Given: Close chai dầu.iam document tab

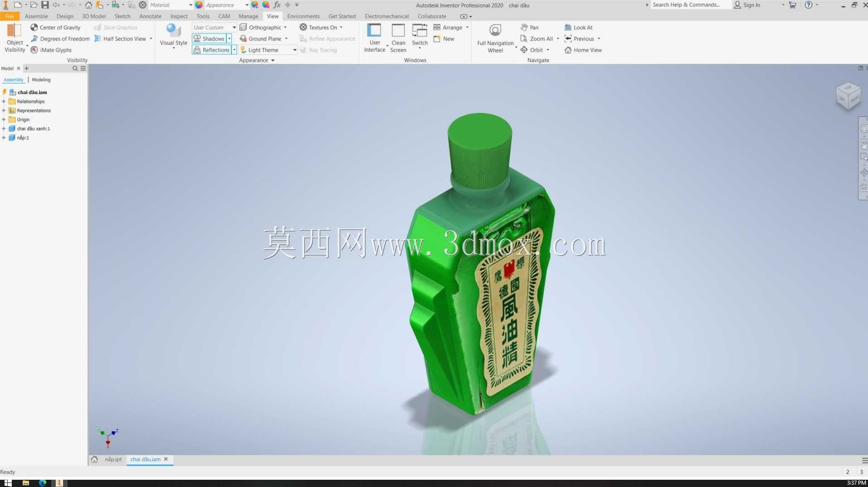Looking at the screenshot, I should tap(166, 459).
